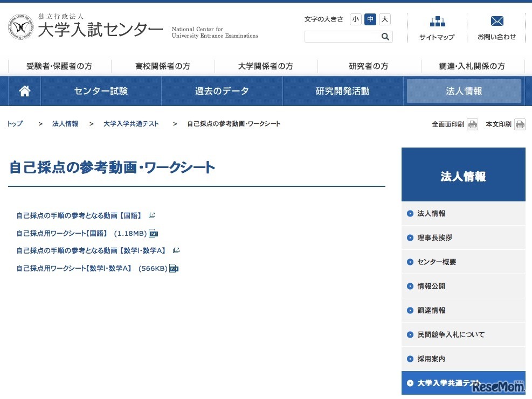This screenshot has width=532, height=399.
Task: Open PDF icon beside 国語 worksheet link
Action: (153, 234)
